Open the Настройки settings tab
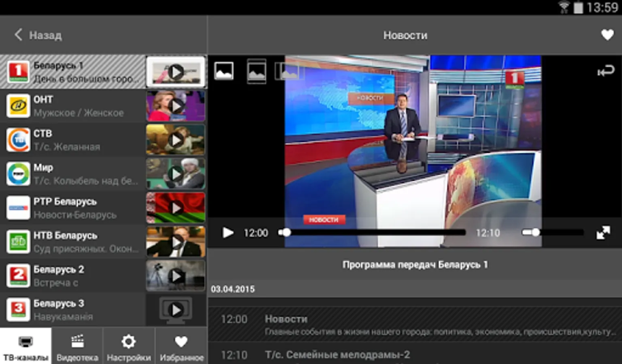The width and height of the screenshot is (622, 364). [129, 346]
